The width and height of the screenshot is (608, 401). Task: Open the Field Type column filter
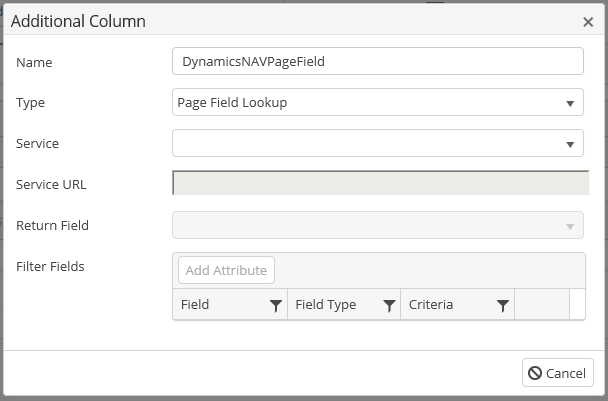pyautogui.click(x=389, y=306)
